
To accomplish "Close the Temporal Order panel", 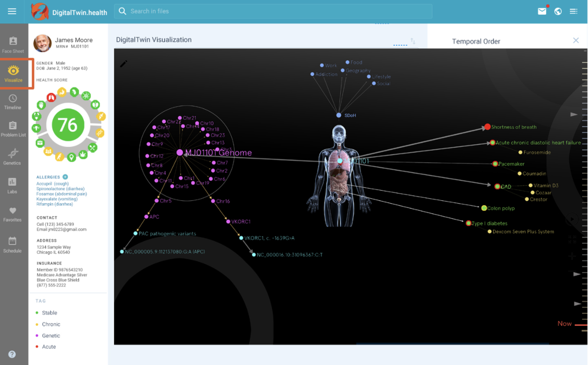I will (576, 41).
